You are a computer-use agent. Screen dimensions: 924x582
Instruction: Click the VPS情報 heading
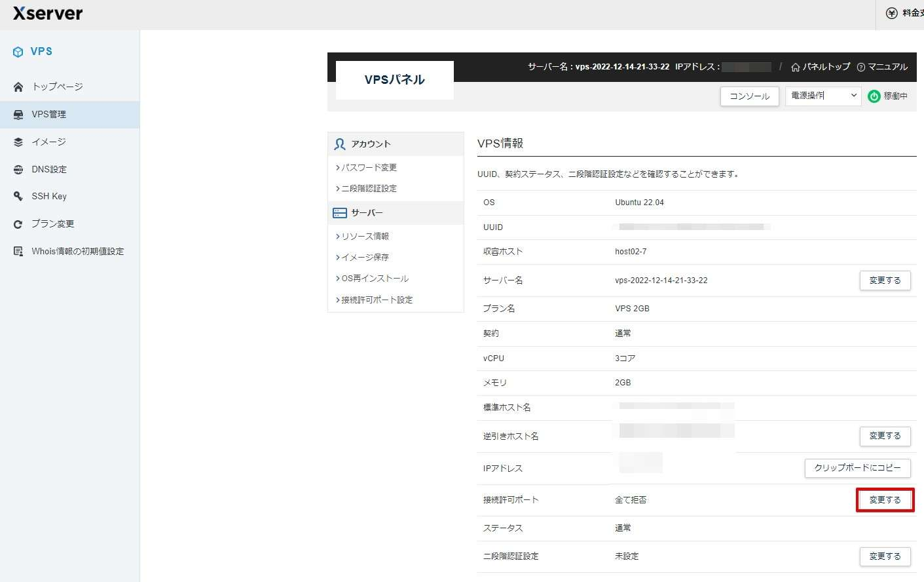click(500, 144)
